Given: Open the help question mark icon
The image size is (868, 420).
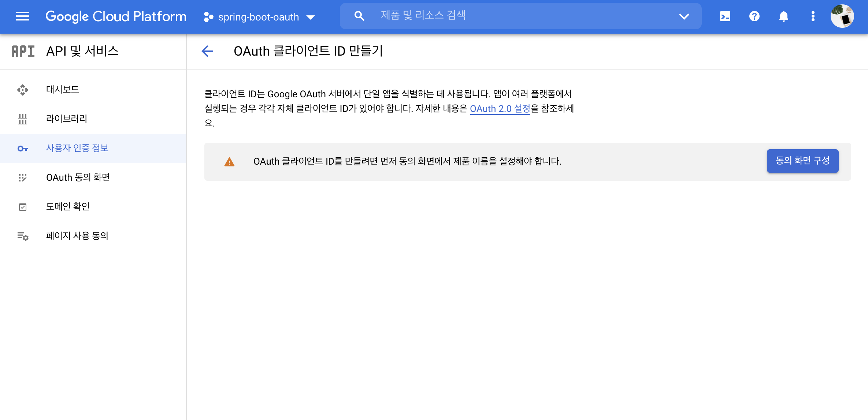Looking at the screenshot, I should tap(754, 16).
